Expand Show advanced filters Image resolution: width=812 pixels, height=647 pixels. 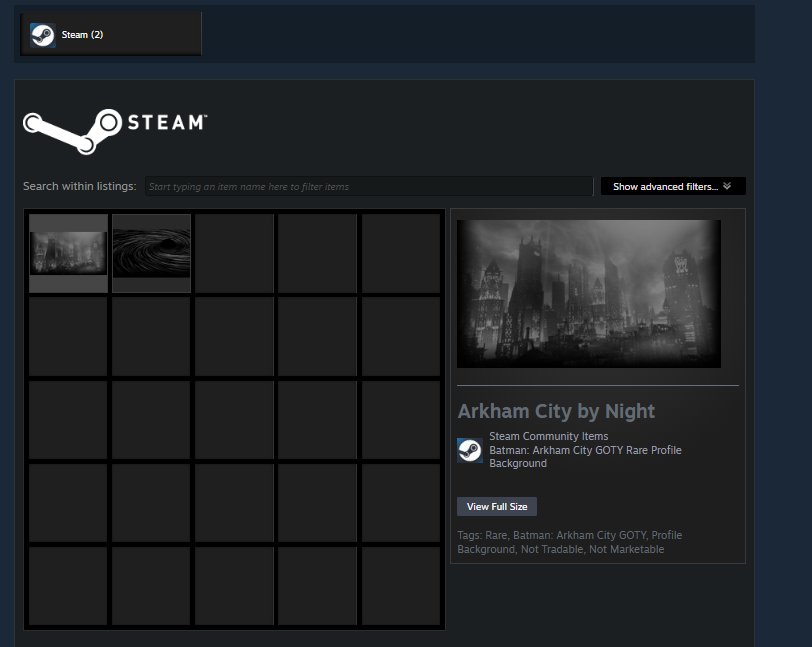coord(673,186)
